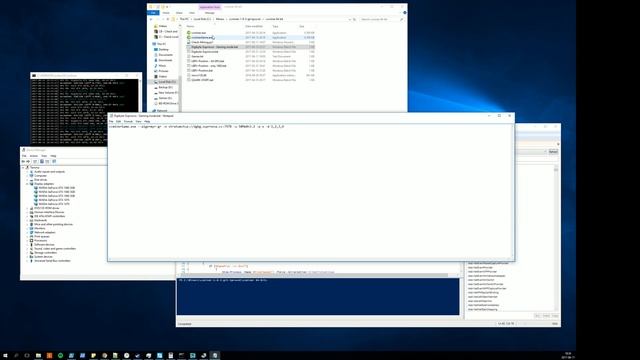
Task: Open the Help menu in Notepad
Action: 147,121
